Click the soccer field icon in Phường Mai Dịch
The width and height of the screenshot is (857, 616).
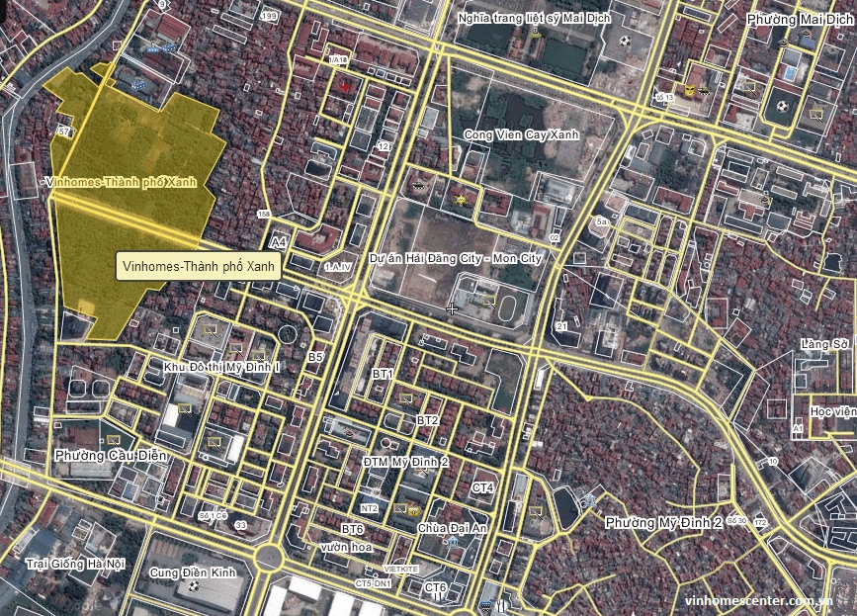(x=782, y=106)
